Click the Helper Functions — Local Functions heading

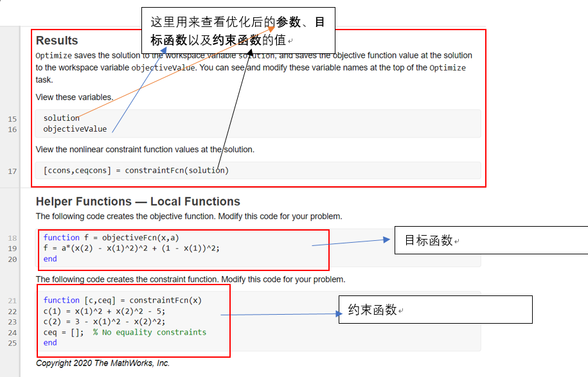click(x=138, y=201)
